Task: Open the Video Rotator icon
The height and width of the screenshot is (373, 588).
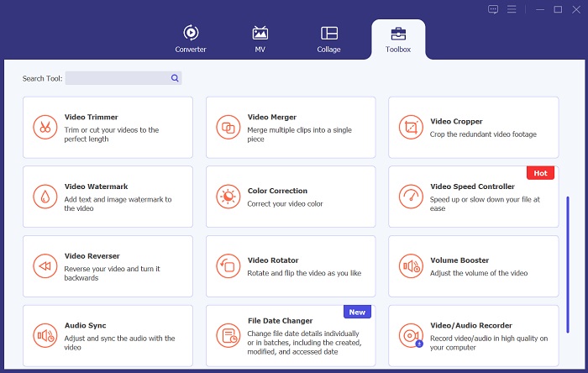Action: pos(228,266)
